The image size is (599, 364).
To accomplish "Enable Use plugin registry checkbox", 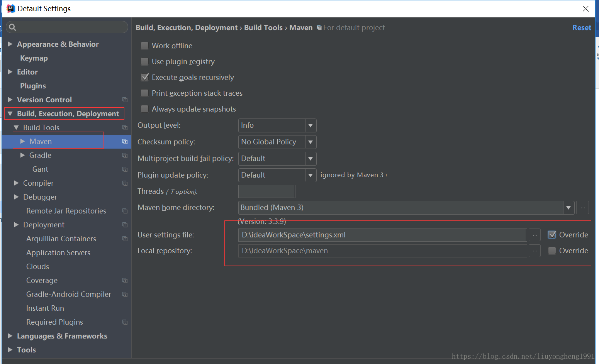I will 145,61.
